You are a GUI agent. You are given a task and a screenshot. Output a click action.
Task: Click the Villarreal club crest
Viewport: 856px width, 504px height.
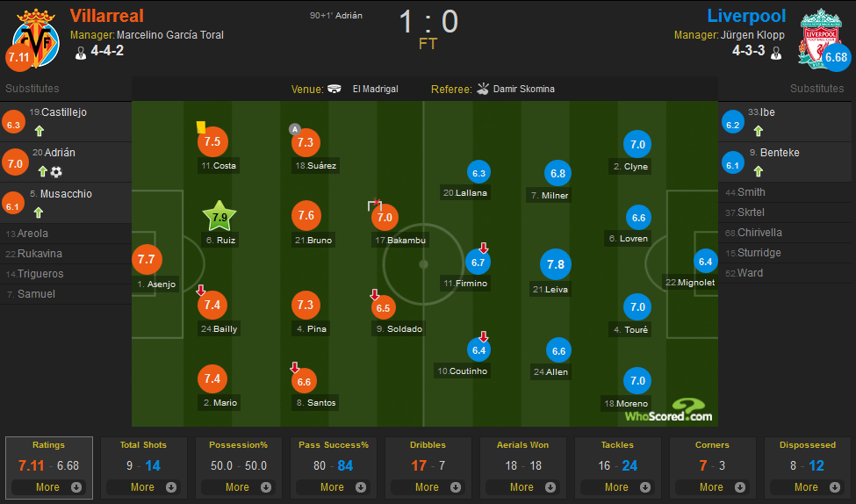[x=35, y=39]
